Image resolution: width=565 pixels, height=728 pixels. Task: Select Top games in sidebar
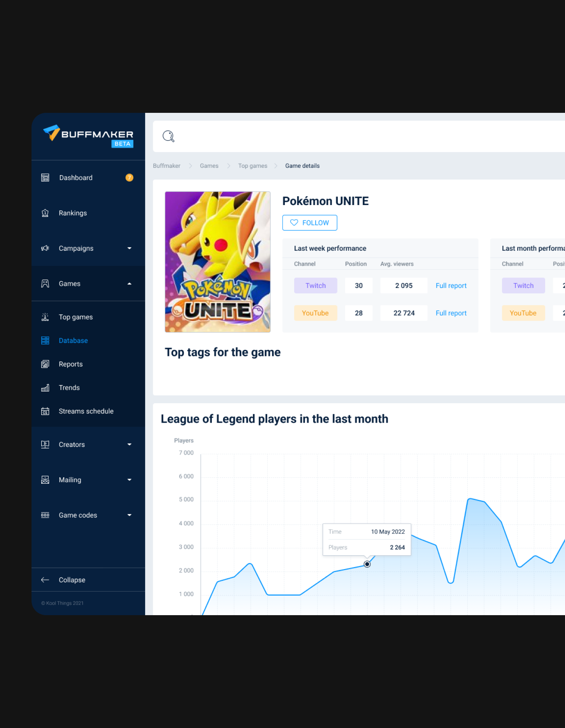tap(88, 317)
